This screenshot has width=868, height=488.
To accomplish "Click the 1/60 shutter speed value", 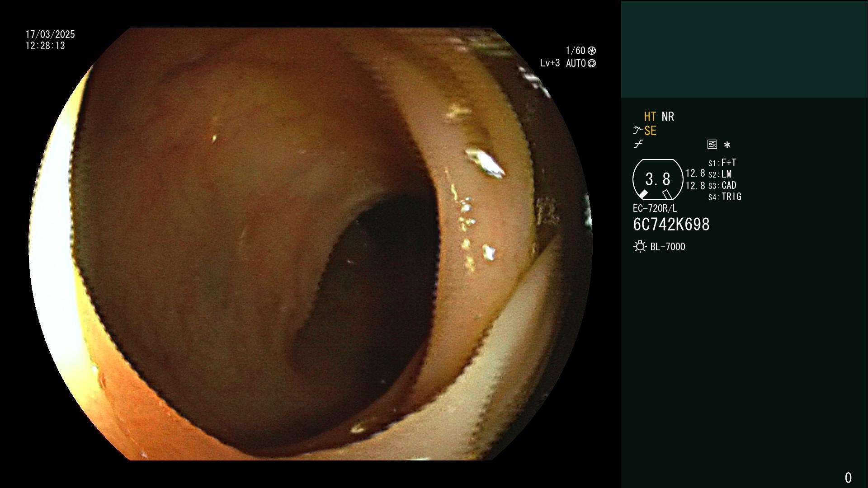I will pyautogui.click(x=576, y=51).
